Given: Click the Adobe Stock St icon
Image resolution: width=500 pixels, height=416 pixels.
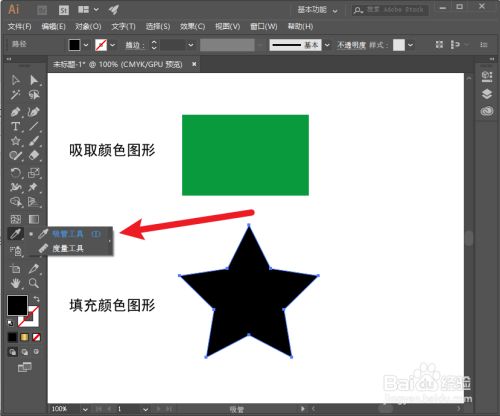Looking at the screenshot, I should coord(64,10).
